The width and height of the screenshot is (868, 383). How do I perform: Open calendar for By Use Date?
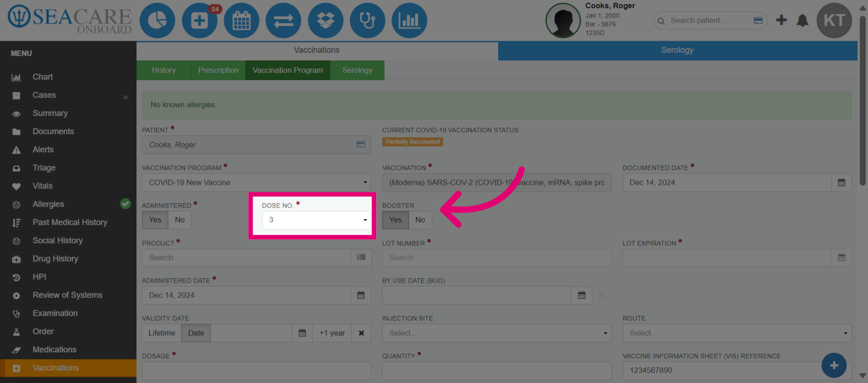pos(582,295)
